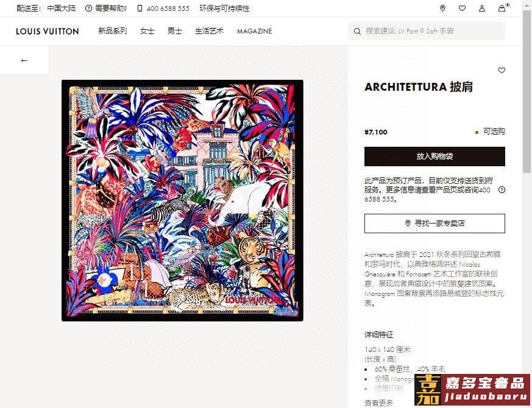
Task: Open the wishlist heart icon in header
Action: pyautogui.click(x=462, y=9)
